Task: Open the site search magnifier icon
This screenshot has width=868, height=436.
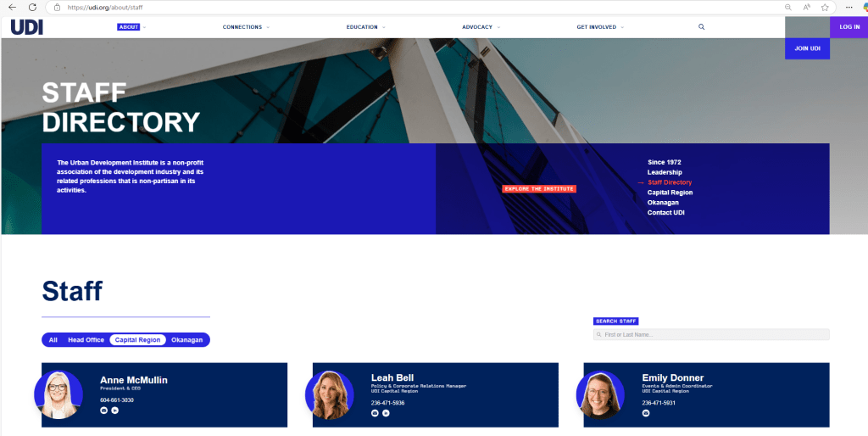Action: [701, 27]
